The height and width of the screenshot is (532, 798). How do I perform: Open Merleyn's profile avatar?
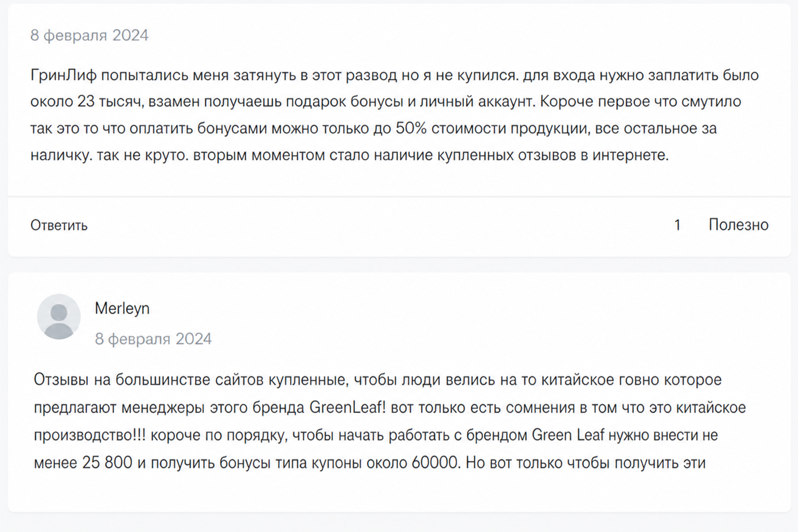pyautogui.click(x=59, y=316)
